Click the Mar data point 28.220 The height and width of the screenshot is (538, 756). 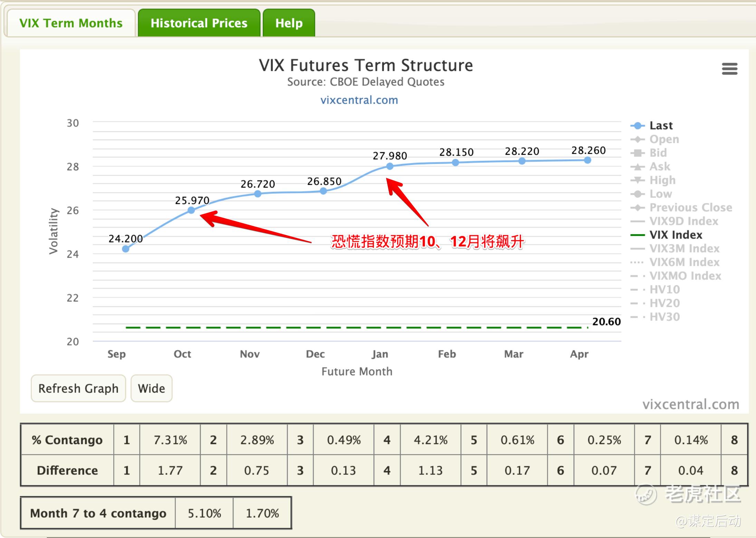coord(522,161)
